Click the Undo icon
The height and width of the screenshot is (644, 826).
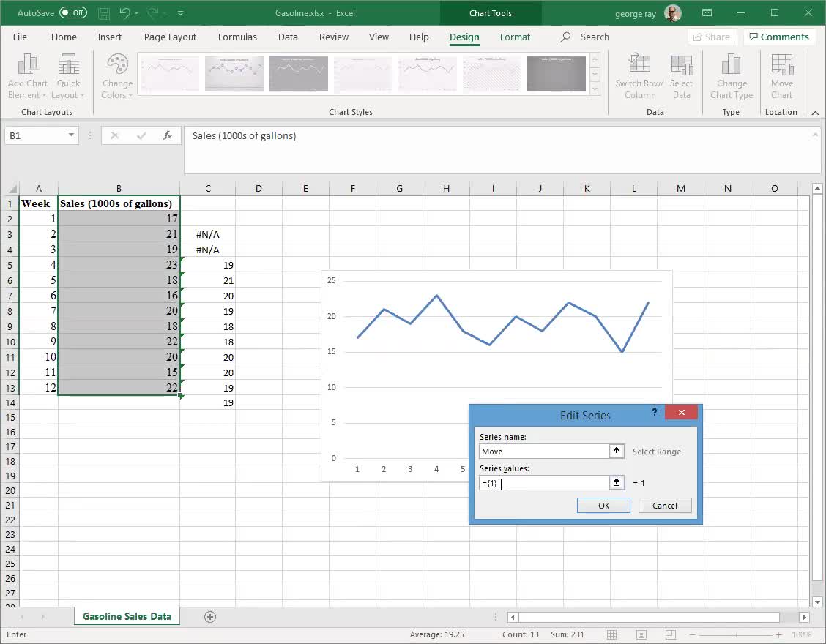point(124,12)
